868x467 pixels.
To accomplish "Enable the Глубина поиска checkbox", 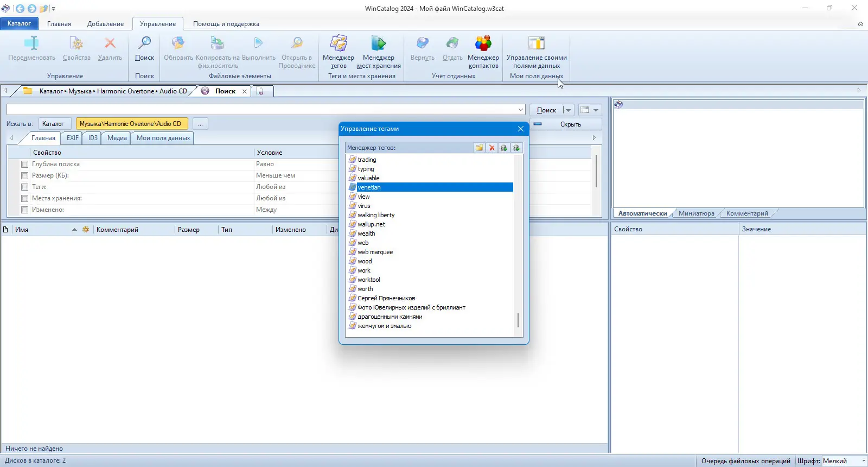I will click(x=24, y=164).
